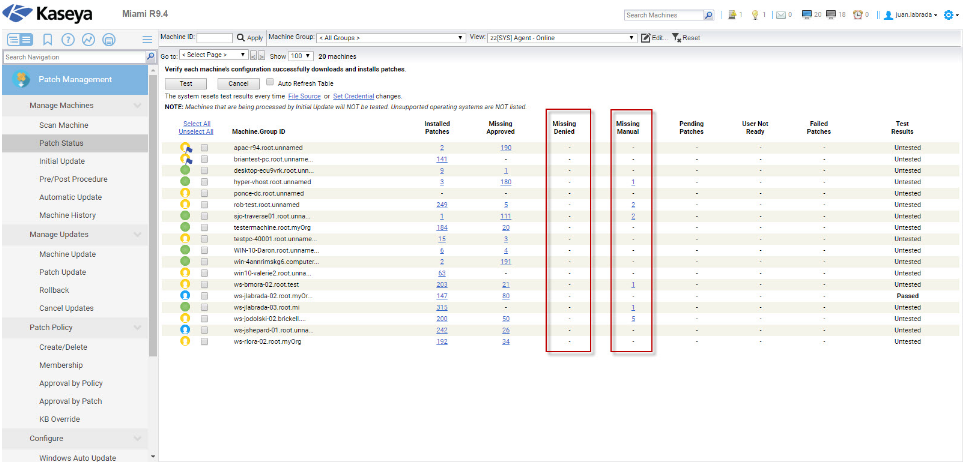The image size is (963, 462).
Task: Open the alarm bell notification icon showing 1
Action: (x=732, y=15)
